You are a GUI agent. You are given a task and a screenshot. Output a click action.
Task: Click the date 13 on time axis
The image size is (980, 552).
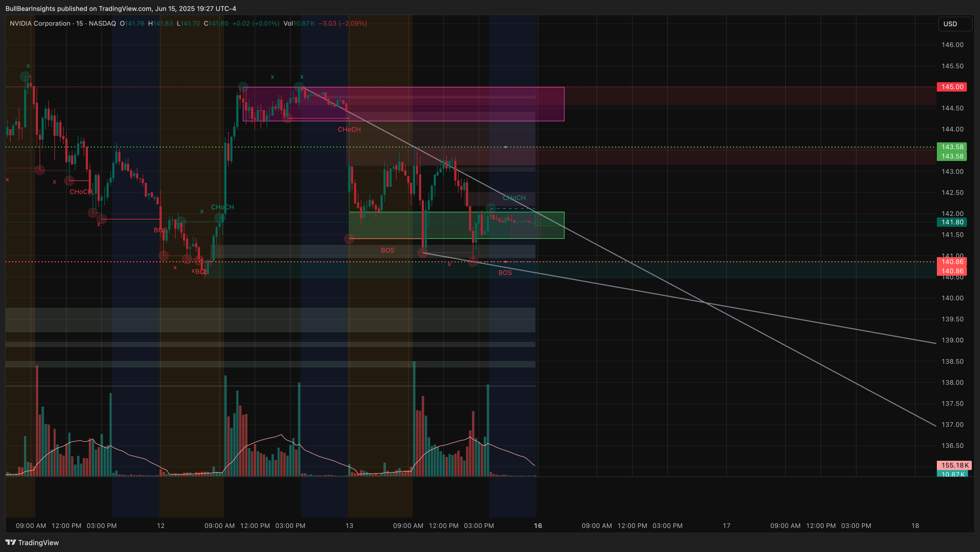pyautogui.click(x=349, y=525)
